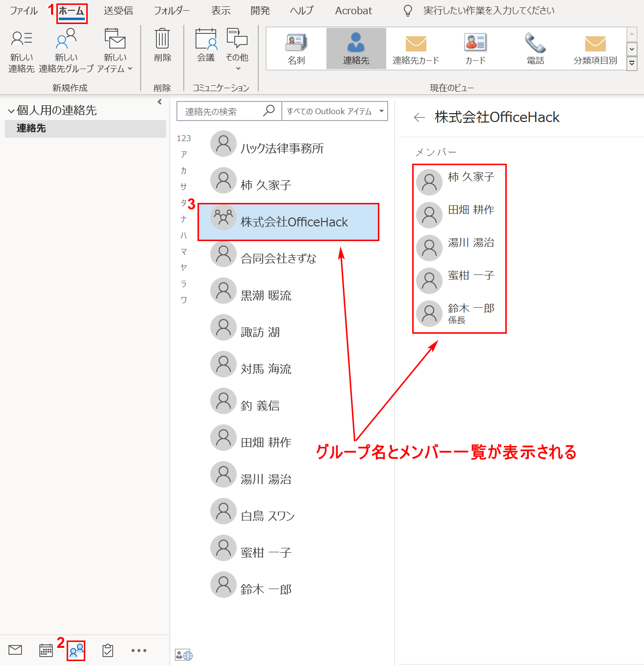Select the Phone (電話) view
This screenshot has height=665, width=644.
pos(535,49)
